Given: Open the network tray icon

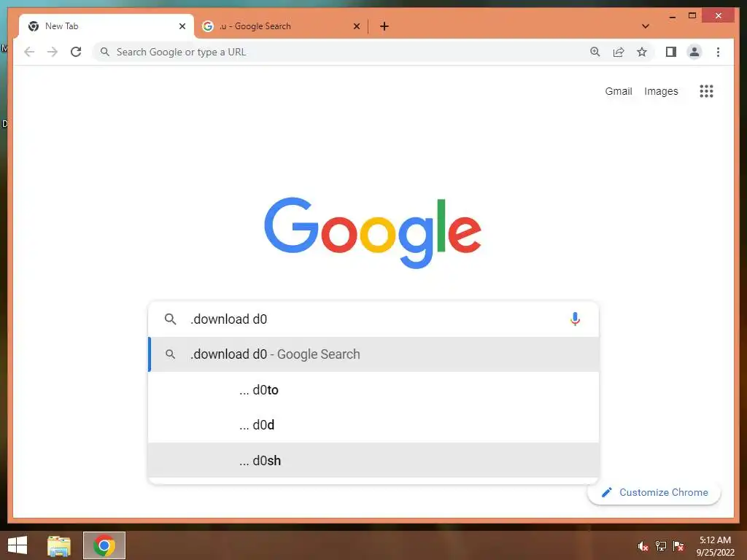Looking at the screenshot, I should click(661, 546).
